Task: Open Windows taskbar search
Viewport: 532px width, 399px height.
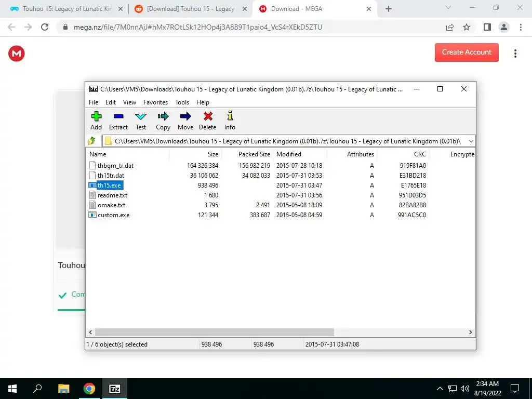Action: [37, 389]
